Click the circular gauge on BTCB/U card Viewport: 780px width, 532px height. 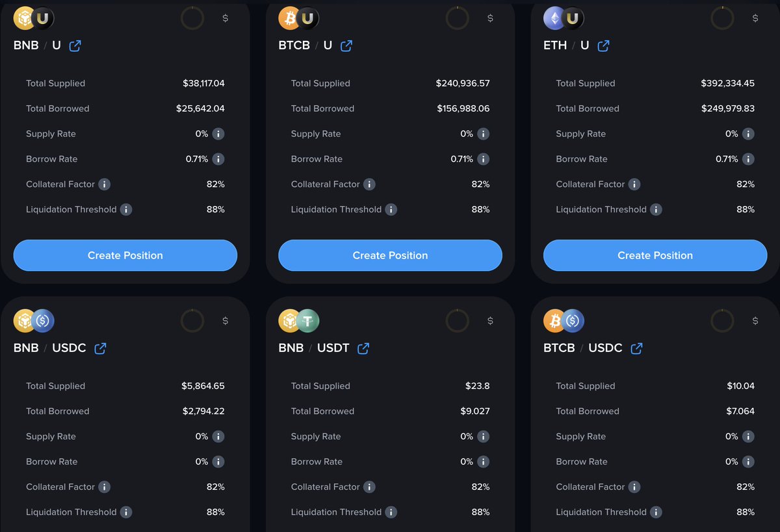pos(457,18)
